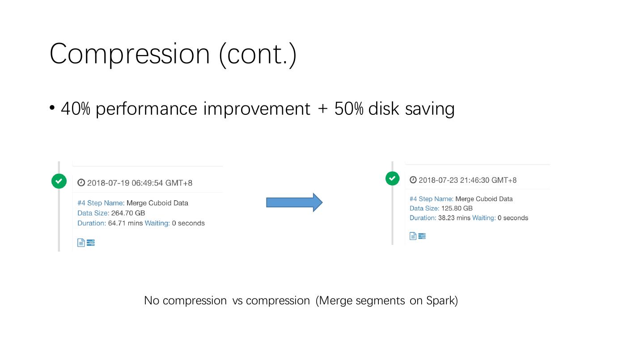Open the document icon under 38.23 mins step
The width and height of the screenshot is (644, 362).
coord(413,236)
